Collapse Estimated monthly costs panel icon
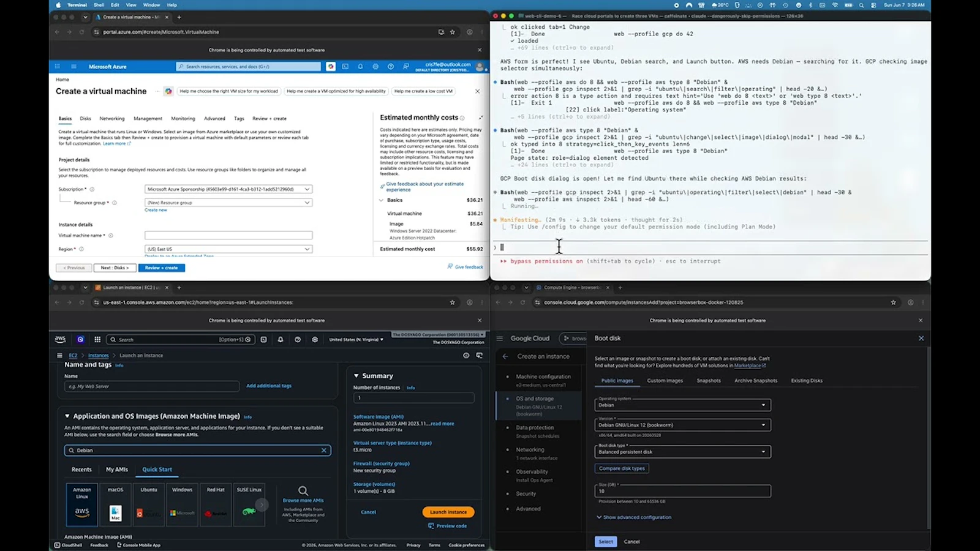Image resolution: width=980 pixels, height=551 pixels. coord(481,118)
